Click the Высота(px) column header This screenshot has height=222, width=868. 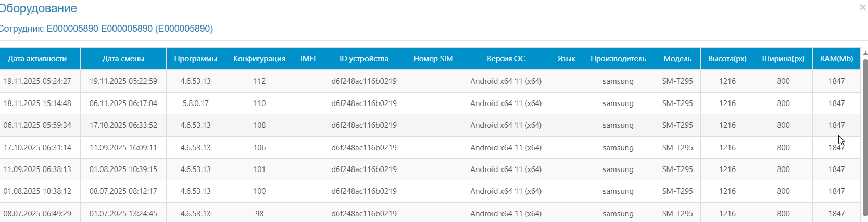727,59
